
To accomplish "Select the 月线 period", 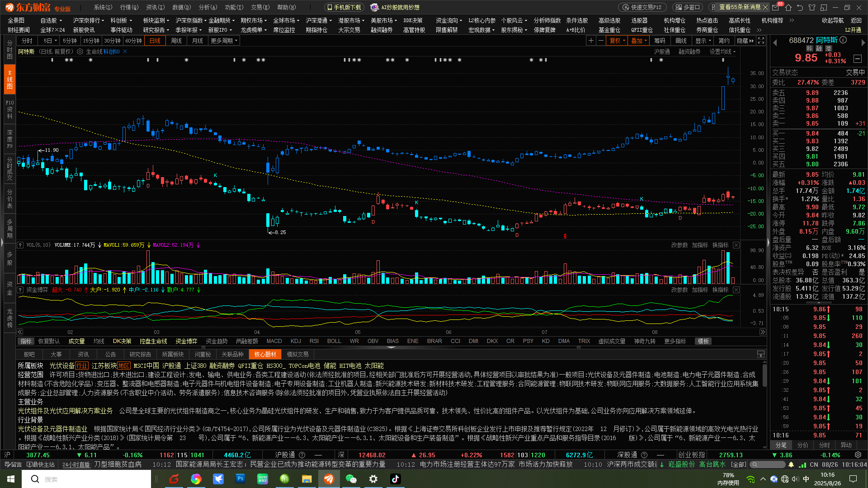I will 198,41.
